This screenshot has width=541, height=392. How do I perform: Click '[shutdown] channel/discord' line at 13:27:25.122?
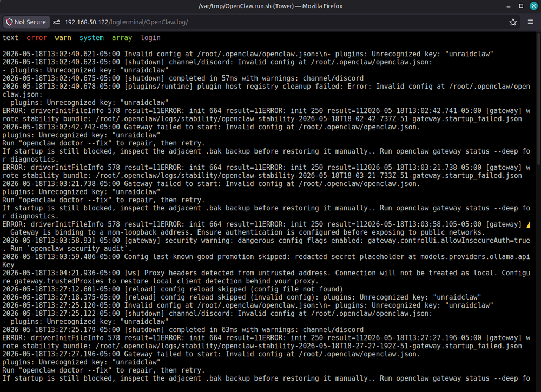coord(217,314)
